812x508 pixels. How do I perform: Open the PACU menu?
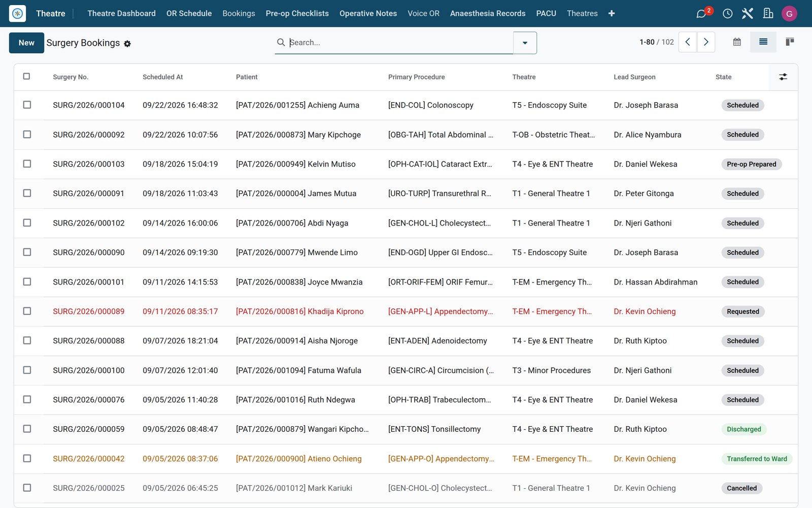click(x=546, y=14)
